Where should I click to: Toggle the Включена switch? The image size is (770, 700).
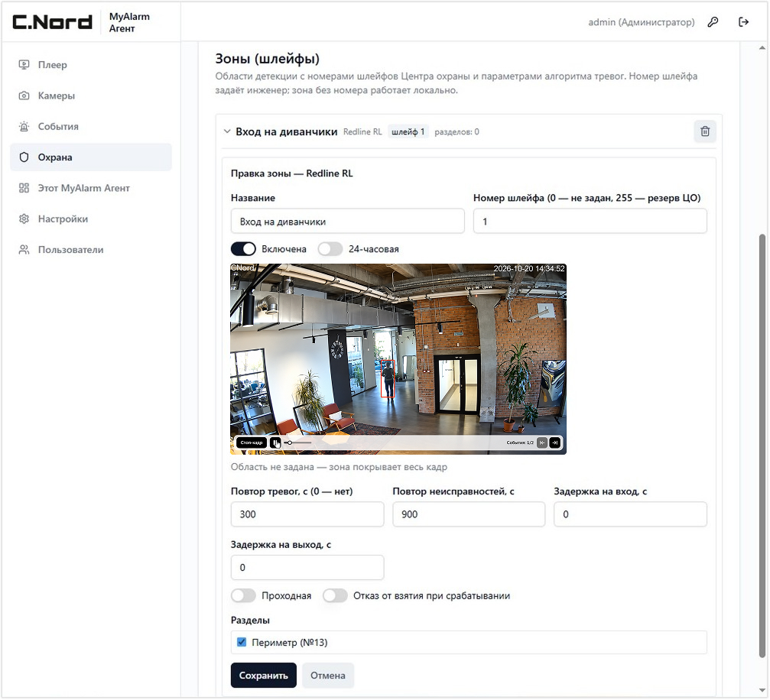pyautogui.click(x=243, y=249)
